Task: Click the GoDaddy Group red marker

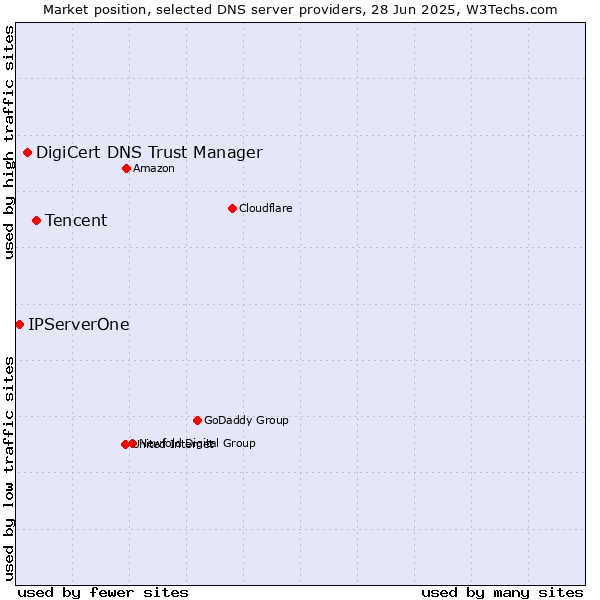Action: tap(197, 421)
